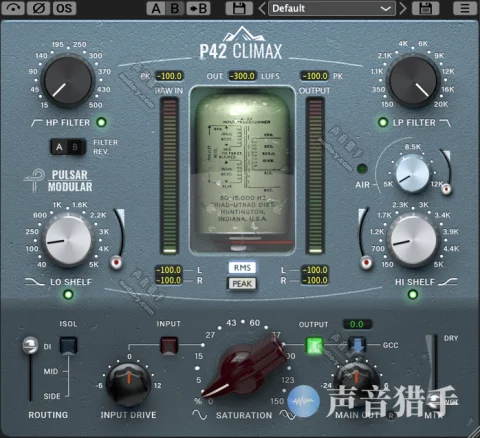Toggle the ISOL button
This screenshot has height=438, width=480.
[68, 345]
